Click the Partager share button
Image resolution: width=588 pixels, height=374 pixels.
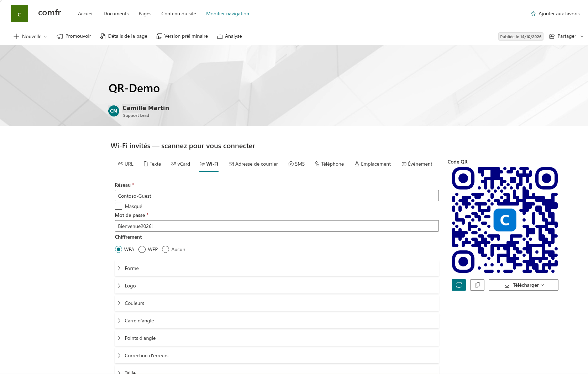[563, 36]
